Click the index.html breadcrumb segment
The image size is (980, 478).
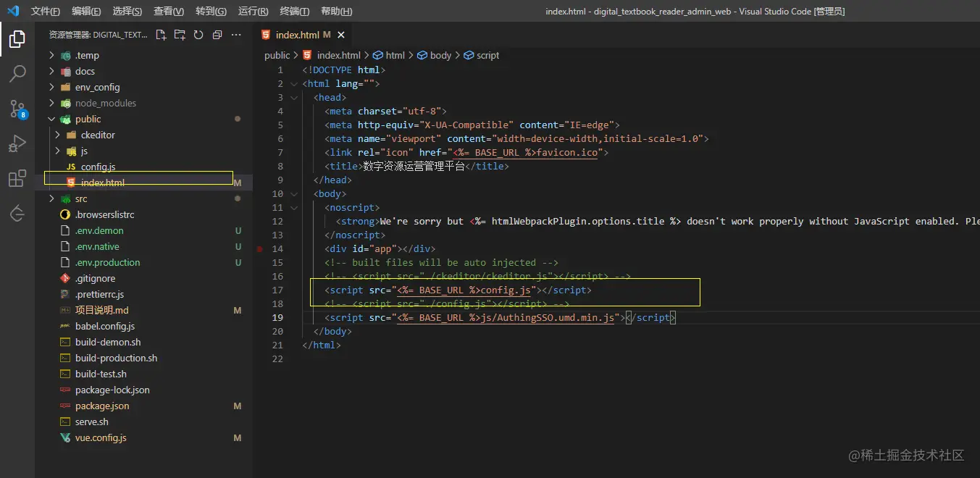[x=338, y=55]
